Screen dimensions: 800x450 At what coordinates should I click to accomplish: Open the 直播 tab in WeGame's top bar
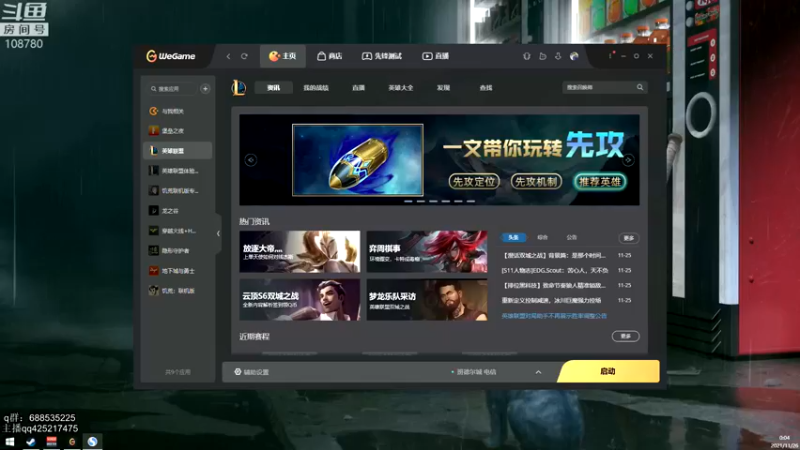point(435,56)
